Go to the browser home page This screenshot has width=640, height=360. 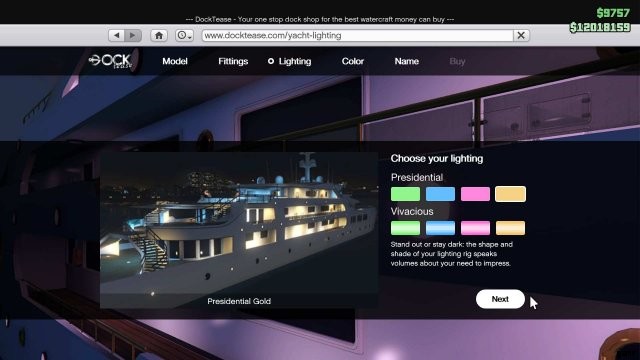click(x=159, y=36)
